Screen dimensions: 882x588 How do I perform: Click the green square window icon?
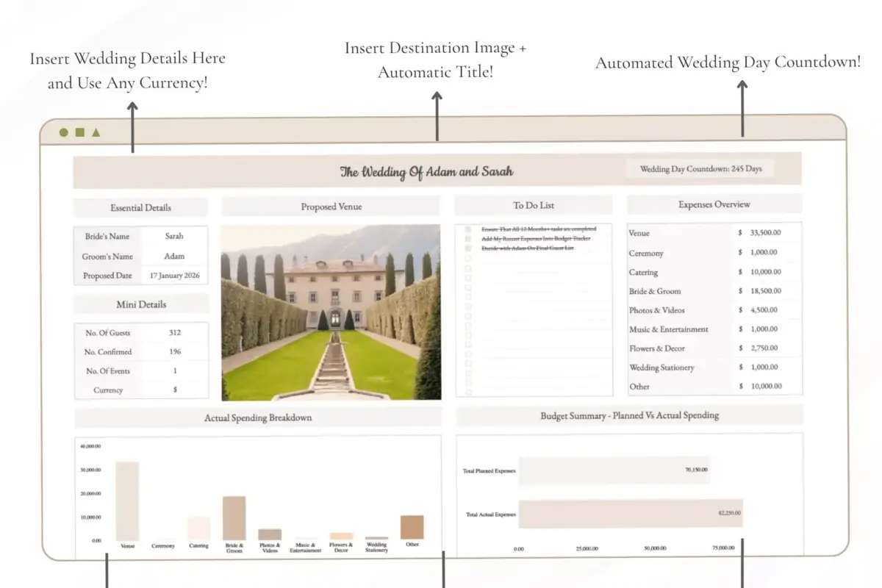click(81, 132)
